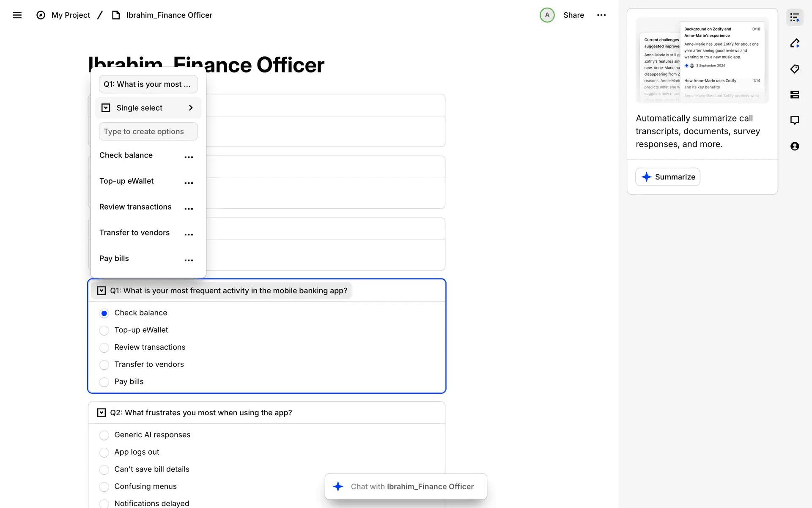Open the participant profile sidebar icon
Viewport: 812px width, 508px height.
click(795, 146)
